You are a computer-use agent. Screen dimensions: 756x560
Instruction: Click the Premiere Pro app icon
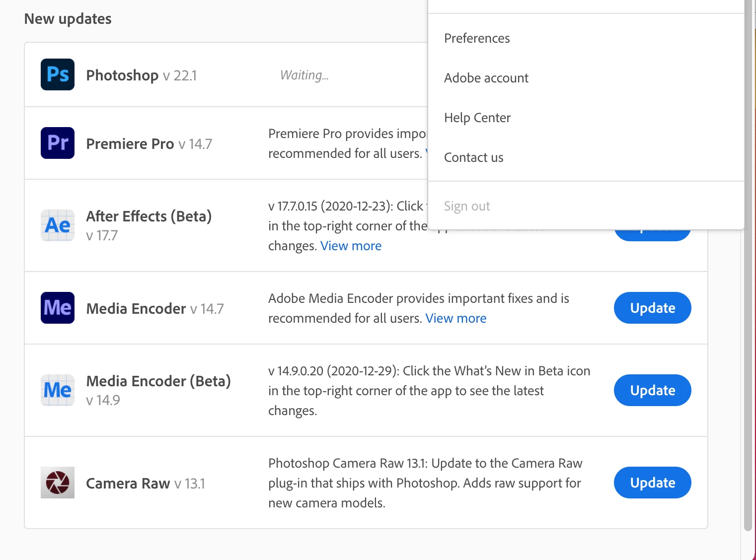point(58,143)
